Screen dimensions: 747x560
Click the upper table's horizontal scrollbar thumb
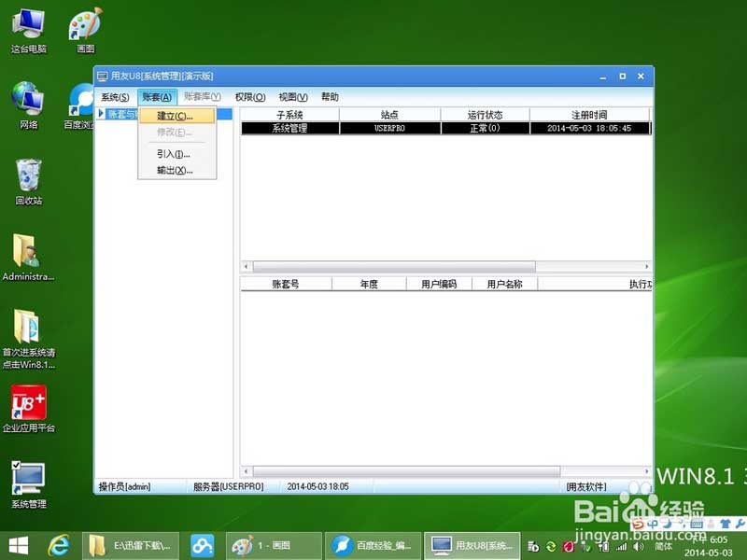(394, 267)
